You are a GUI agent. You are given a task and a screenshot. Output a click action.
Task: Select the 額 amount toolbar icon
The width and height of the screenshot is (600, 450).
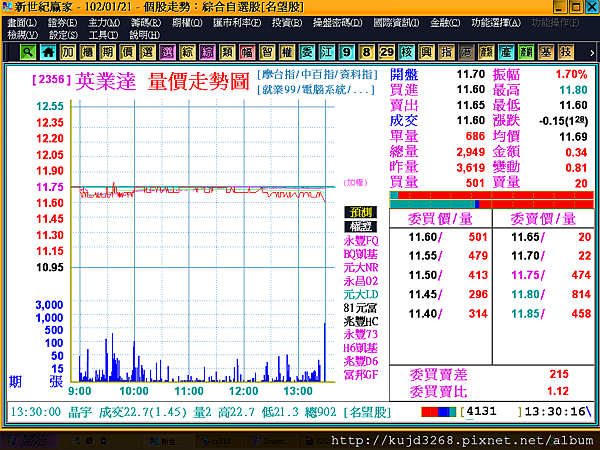point(486,52)
